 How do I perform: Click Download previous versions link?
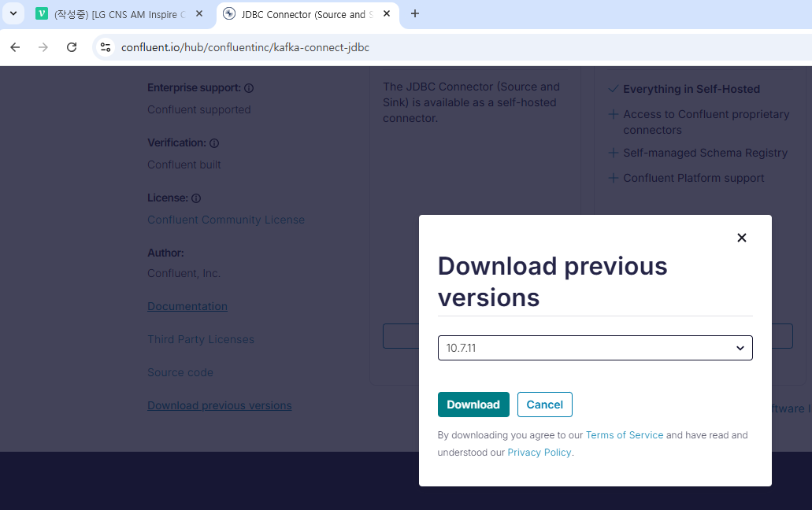pyautogui.click(x=220, y=405)
